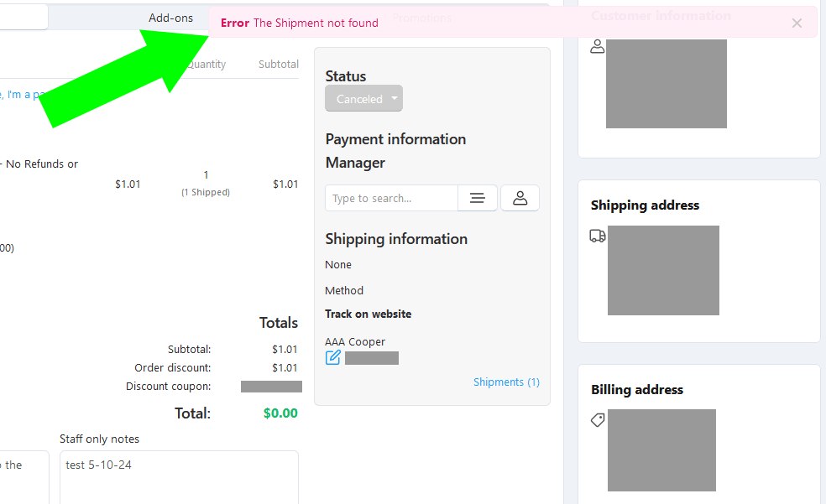Click the dropdown caret on status button
Screen dimensions: 826x504
click(394, 98)
